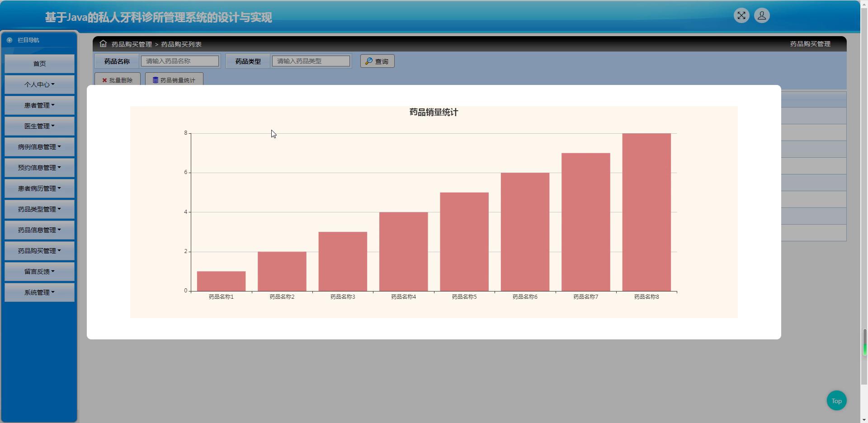Click the x-axis label 药品名称8
868x423 pixels.
click(646, 297)
